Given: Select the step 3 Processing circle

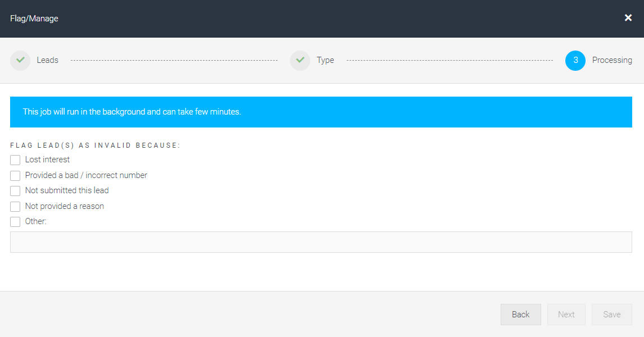Looking at the screenshot, I should pos(575,60).
